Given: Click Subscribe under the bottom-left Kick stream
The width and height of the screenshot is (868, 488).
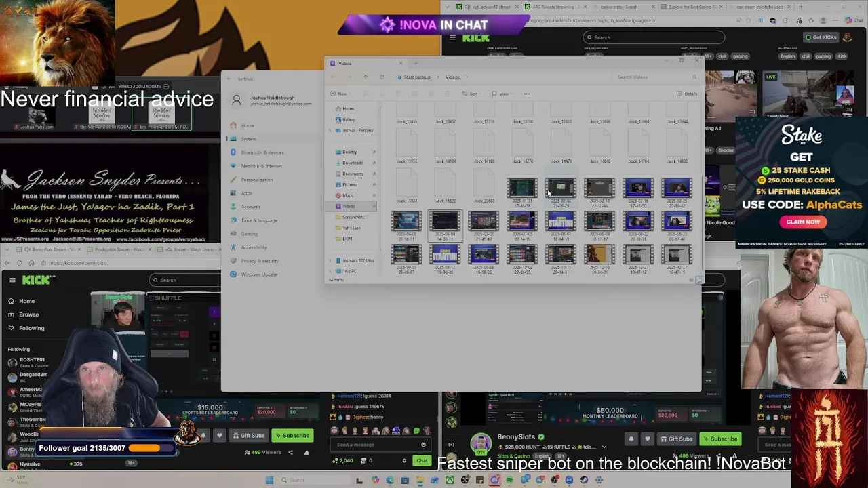Looking at the screenshot, I should pos(292,436).
